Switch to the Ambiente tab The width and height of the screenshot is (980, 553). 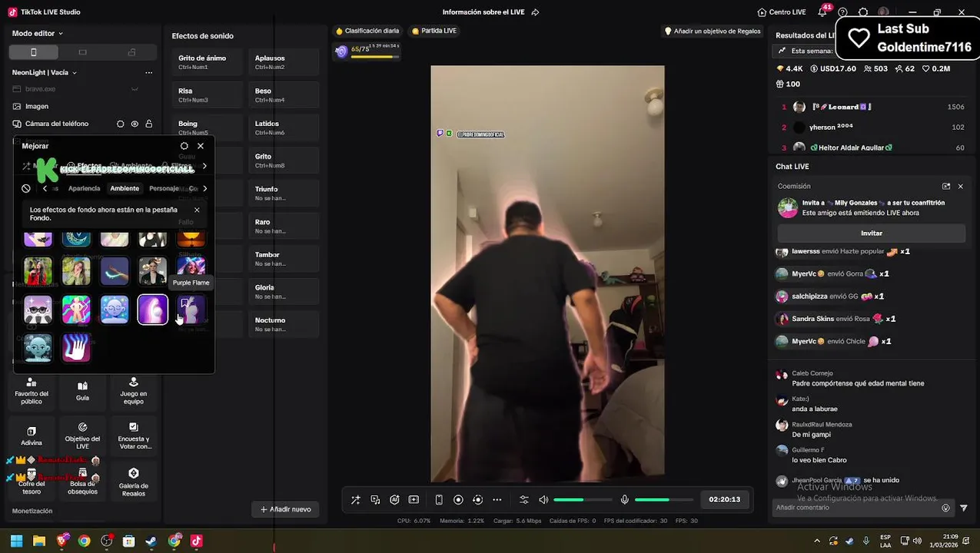click(125, 188)
